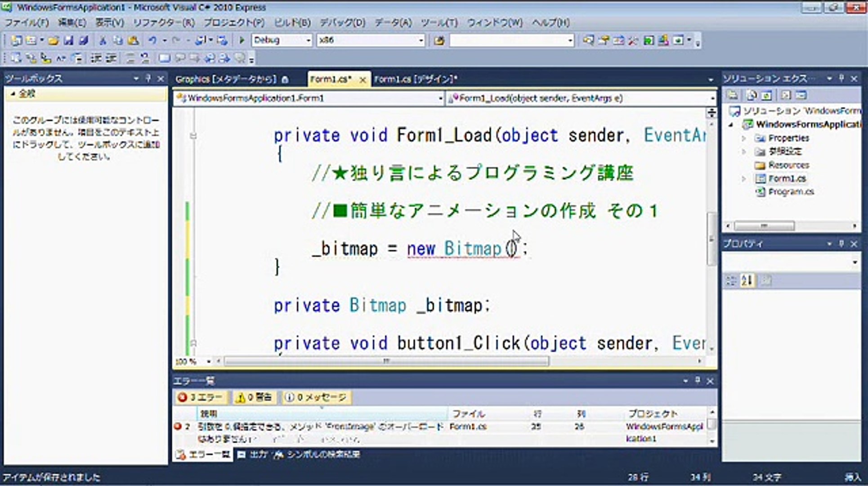This screenshot has width=868, height=486.
Task: Click the Solution Explorer horizontal scrollbar thumb
Action: 764,225
